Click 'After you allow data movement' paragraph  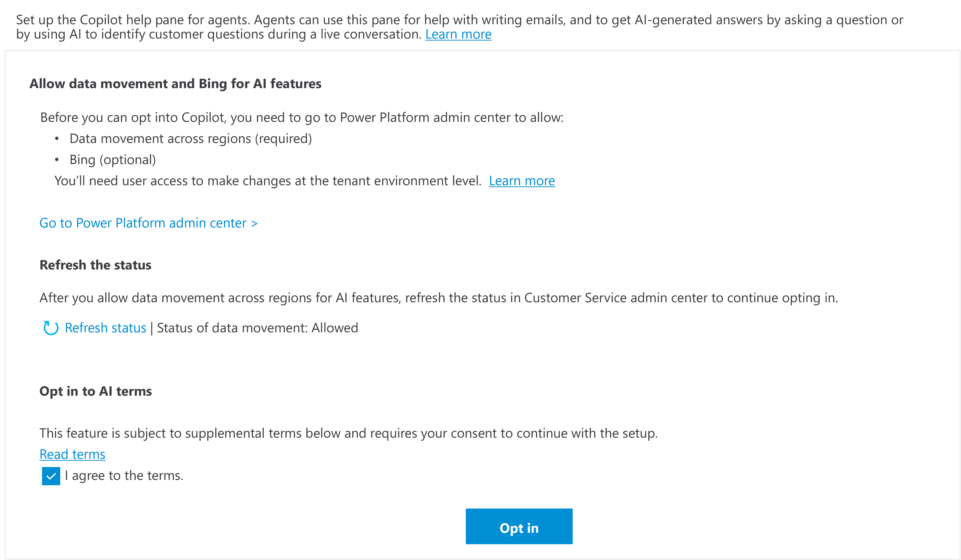[x=439, y=298]
